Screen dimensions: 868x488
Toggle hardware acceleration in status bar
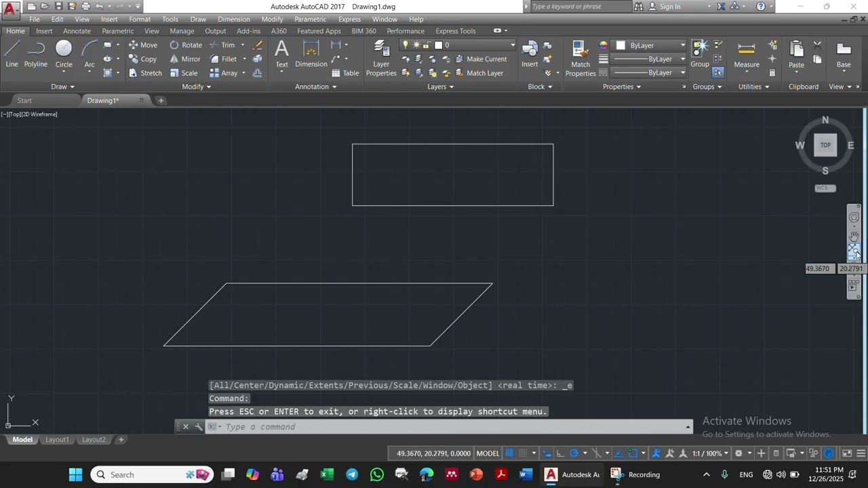(829, 453)
